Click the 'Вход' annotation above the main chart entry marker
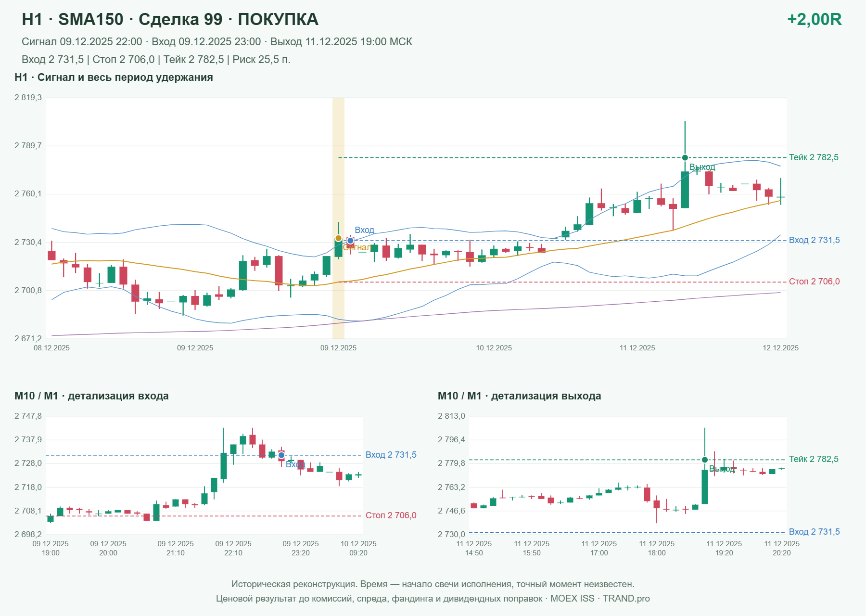 coord(364,230)
